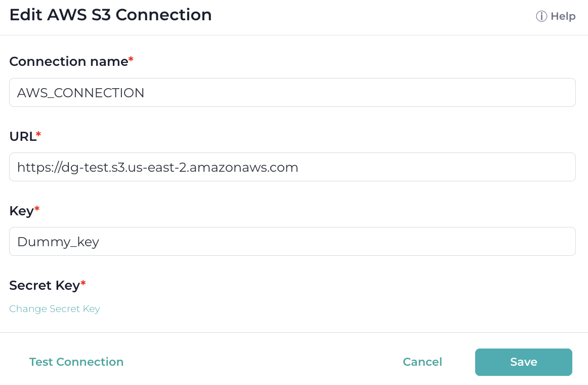Screen dimensions: 588x385
Task: Place cursor on amazonaws.com text in URL
Action: pyautogui.click(x=244, y=167)
